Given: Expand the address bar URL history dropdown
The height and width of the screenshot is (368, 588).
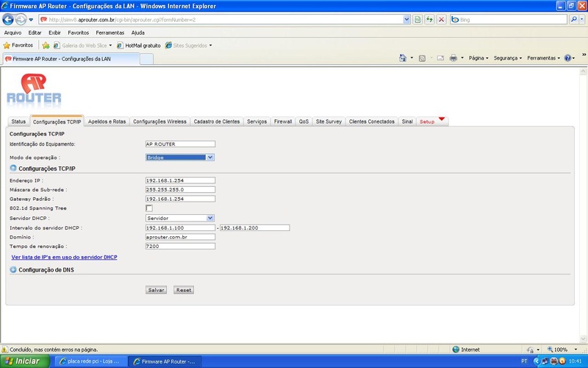Looking at the screenshot, I should (x=406, y=20).
